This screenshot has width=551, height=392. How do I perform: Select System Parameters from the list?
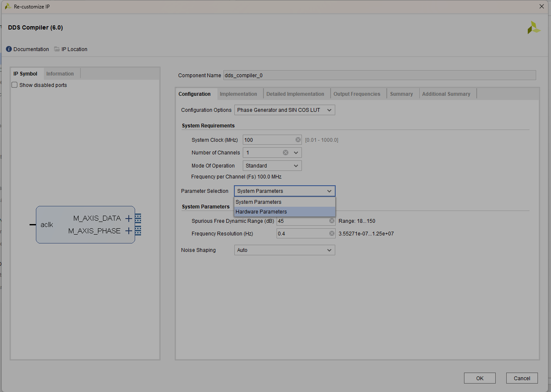(285, 202)
